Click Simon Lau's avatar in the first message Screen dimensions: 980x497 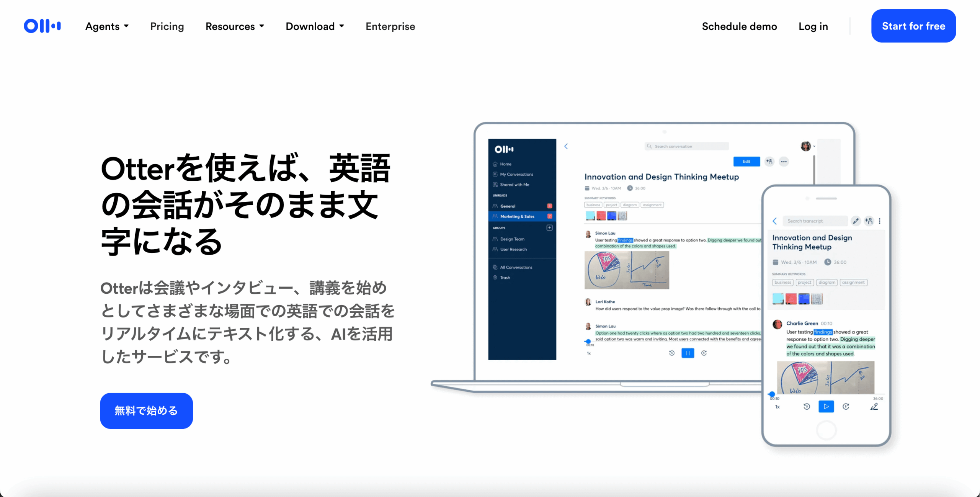point(588,234)
